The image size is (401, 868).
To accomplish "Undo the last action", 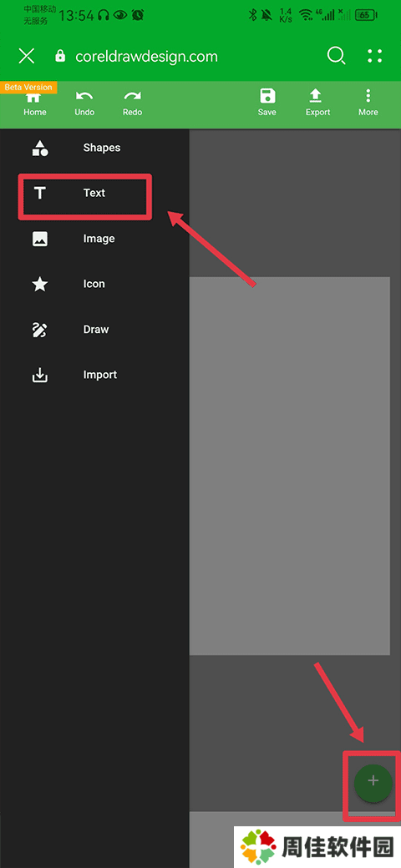I will coord(84,103).
